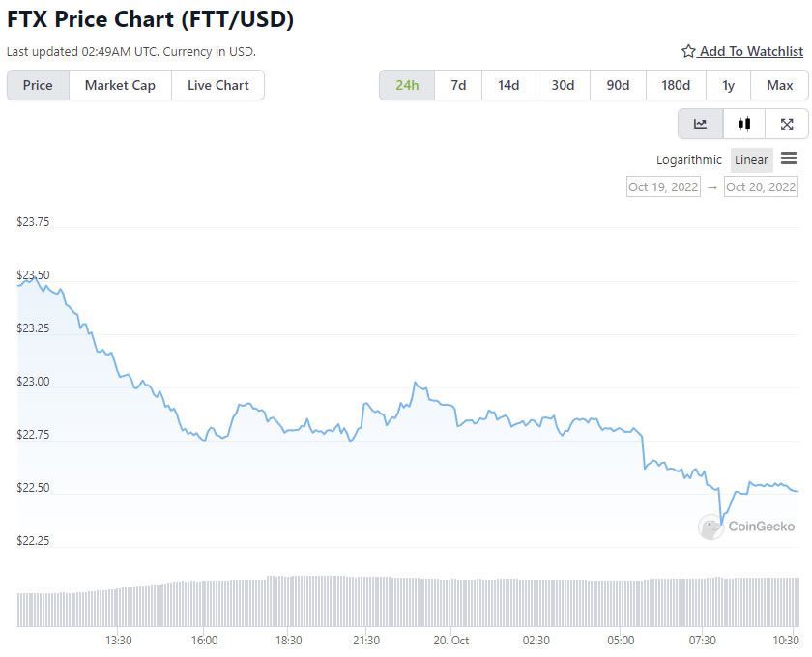Click the price dip near 07:30 on chart
Screen dimensions: 812x657
721,523
